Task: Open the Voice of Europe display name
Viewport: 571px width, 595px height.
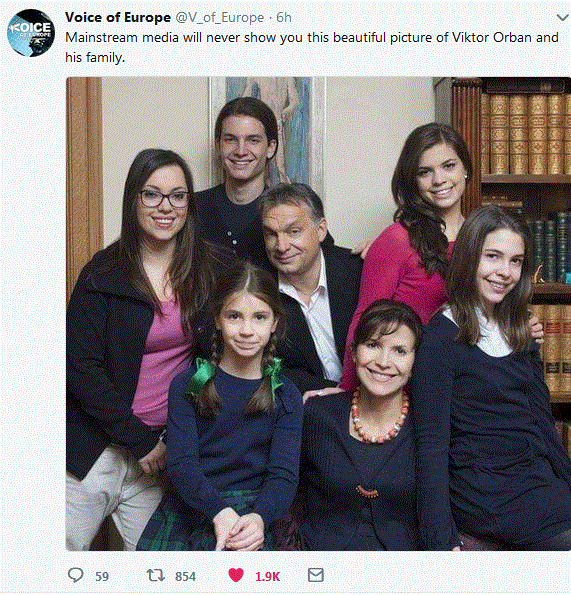Action: point(118,17)
